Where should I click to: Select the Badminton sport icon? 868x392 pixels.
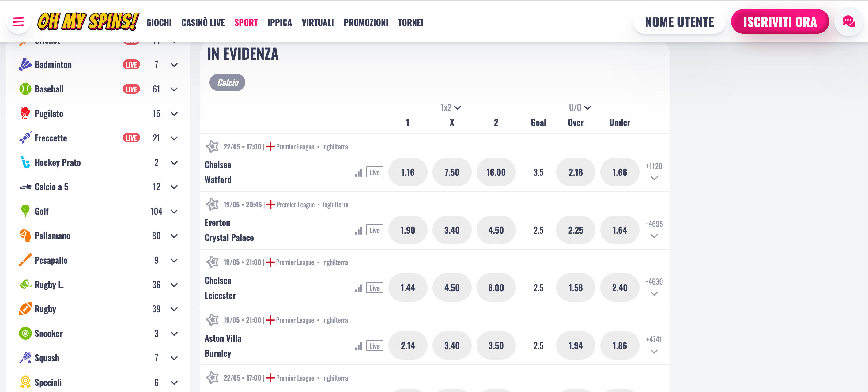coord(25,64)
